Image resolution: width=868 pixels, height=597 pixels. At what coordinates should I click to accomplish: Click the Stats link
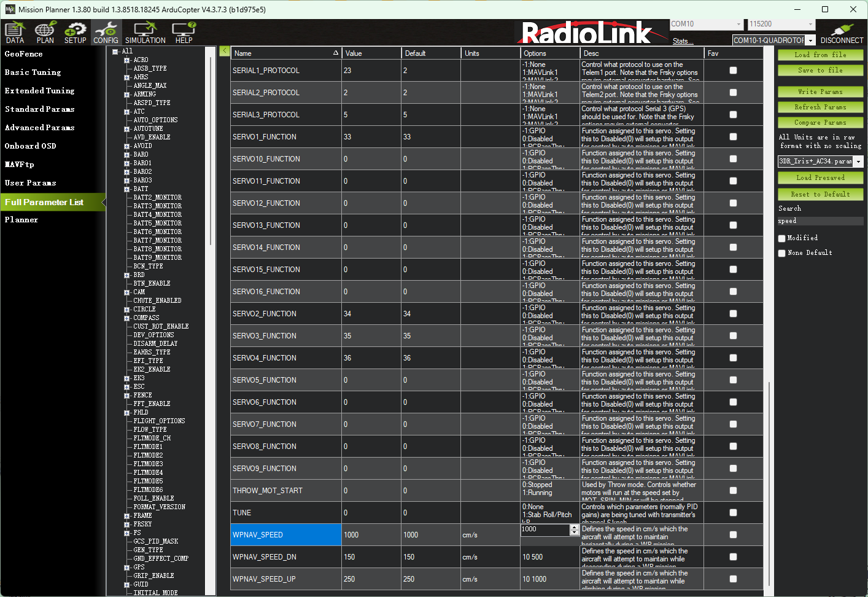click(683, 42)
